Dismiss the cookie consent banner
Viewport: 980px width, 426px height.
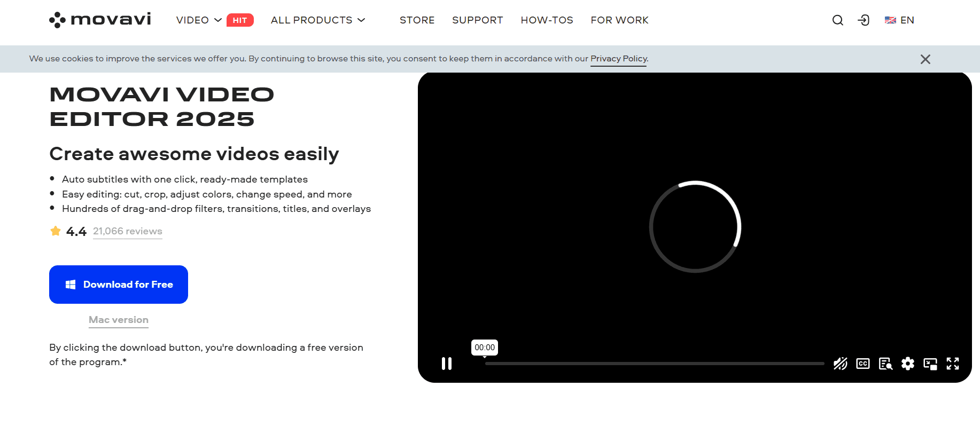coord(925,59)
